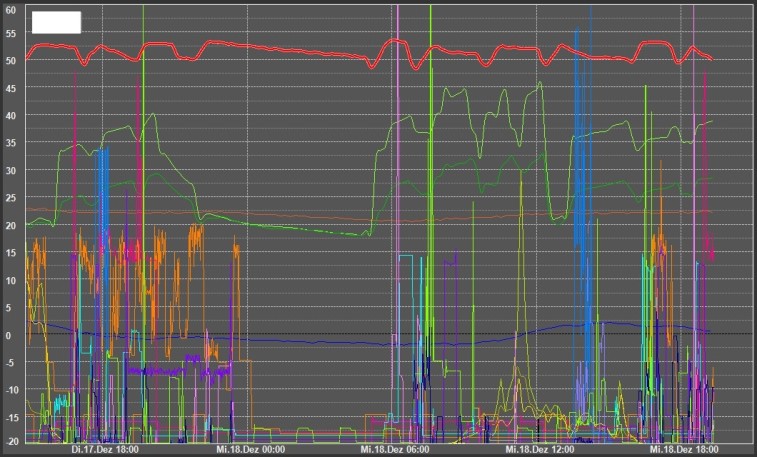
Task: Select the -15 y-axis tick label
Action: (x=10, y=418)
